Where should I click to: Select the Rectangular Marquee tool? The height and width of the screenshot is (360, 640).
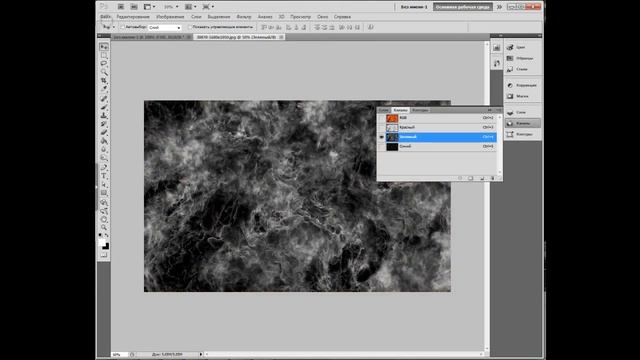104,56
